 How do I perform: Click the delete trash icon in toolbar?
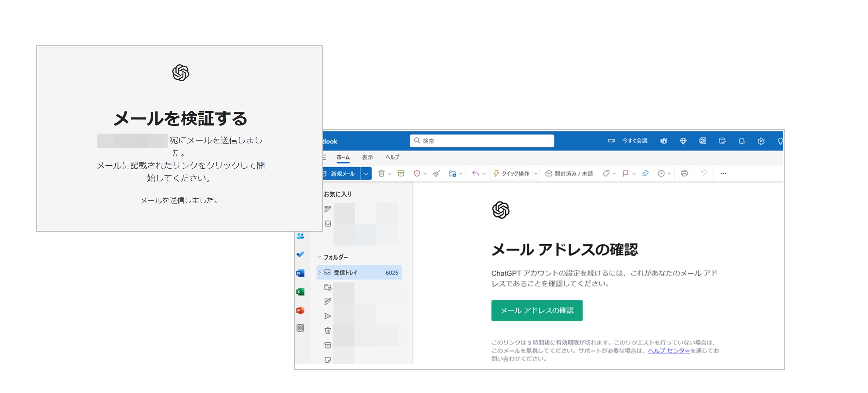click(x=381, y=173)
